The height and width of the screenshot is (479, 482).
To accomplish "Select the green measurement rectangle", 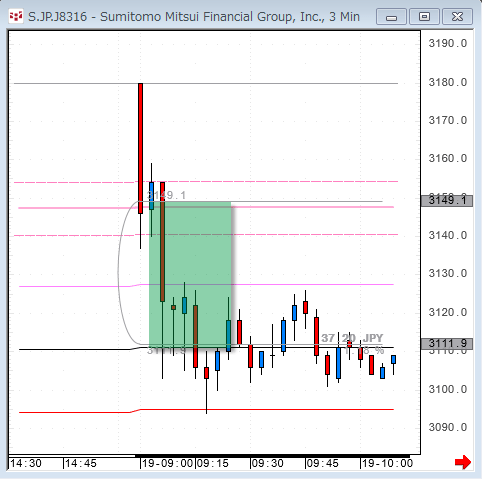I will (190, 274).
